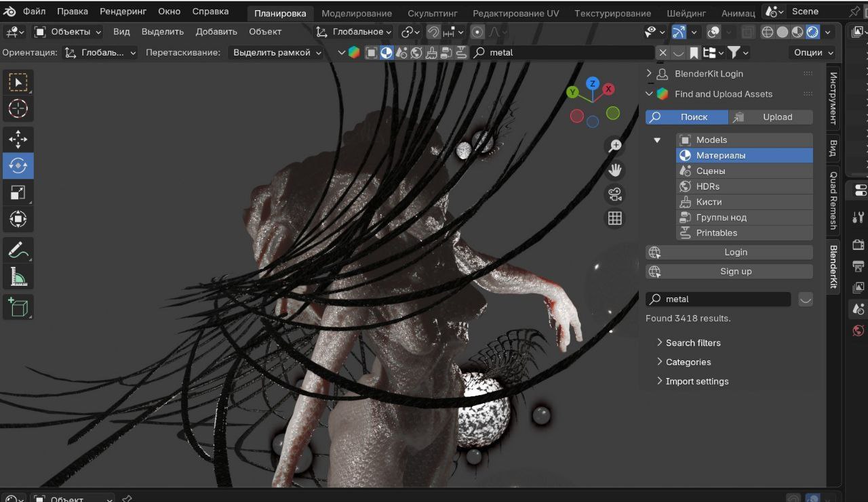Toggle camera view in viewport
This screenshot has height=502, width=868.
tap(615, 194)
